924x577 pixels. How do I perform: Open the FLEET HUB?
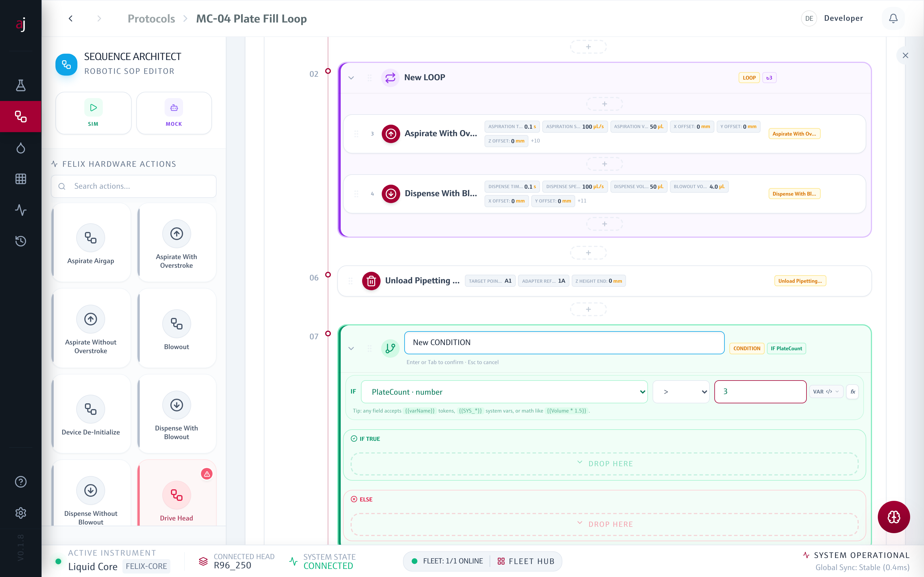(526, 561)
